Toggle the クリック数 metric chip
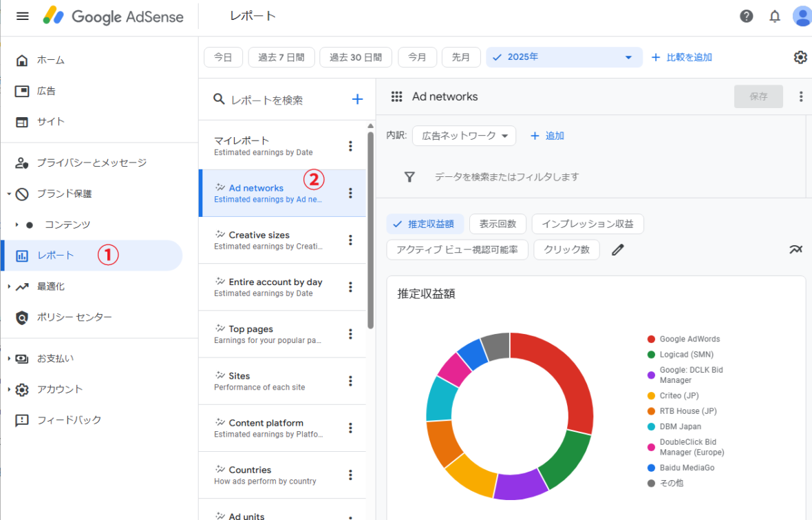 click(x=566, y=250)
